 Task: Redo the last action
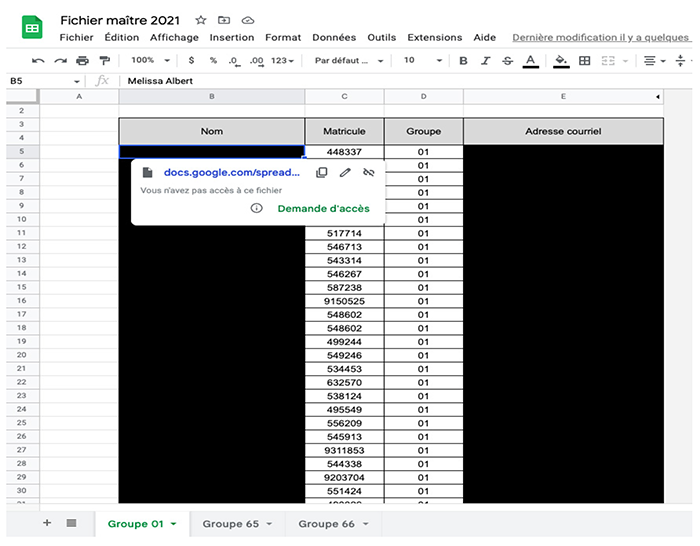click(x=60, y=60)
